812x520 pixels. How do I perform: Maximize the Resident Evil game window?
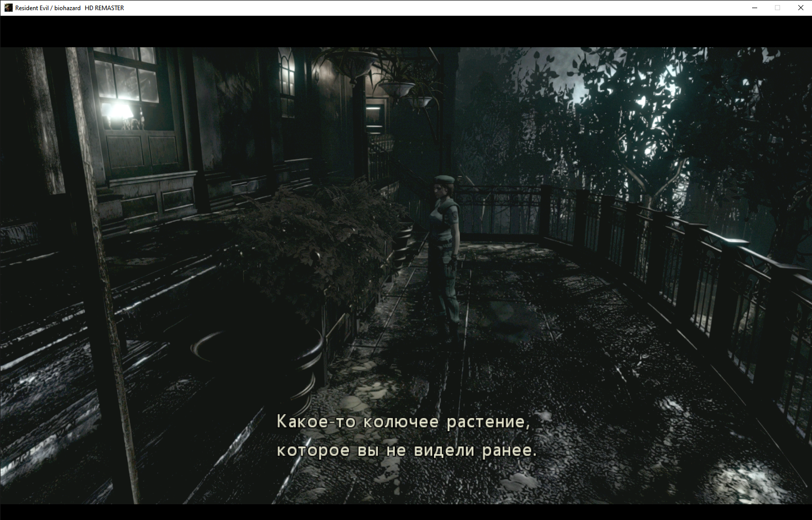coord(777,8)
